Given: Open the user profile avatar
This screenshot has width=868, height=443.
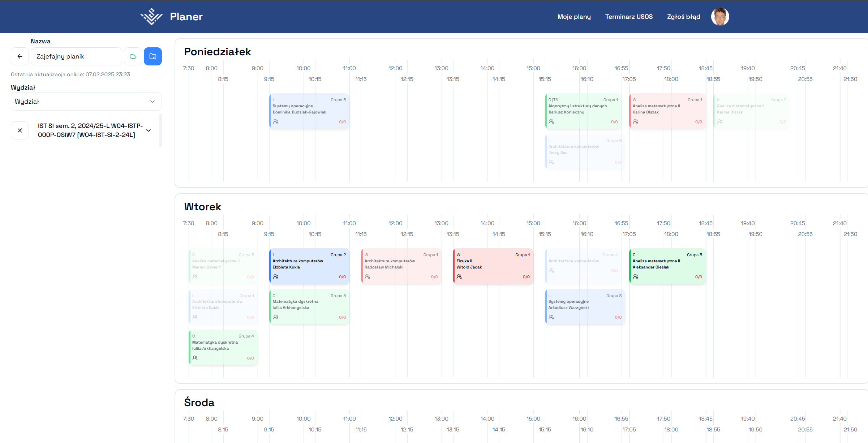Looking at the screenshot, I should [720, 17].
